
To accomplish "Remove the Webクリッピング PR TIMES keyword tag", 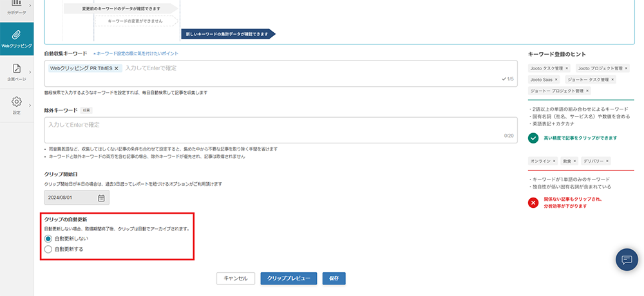I will [116, 68].
